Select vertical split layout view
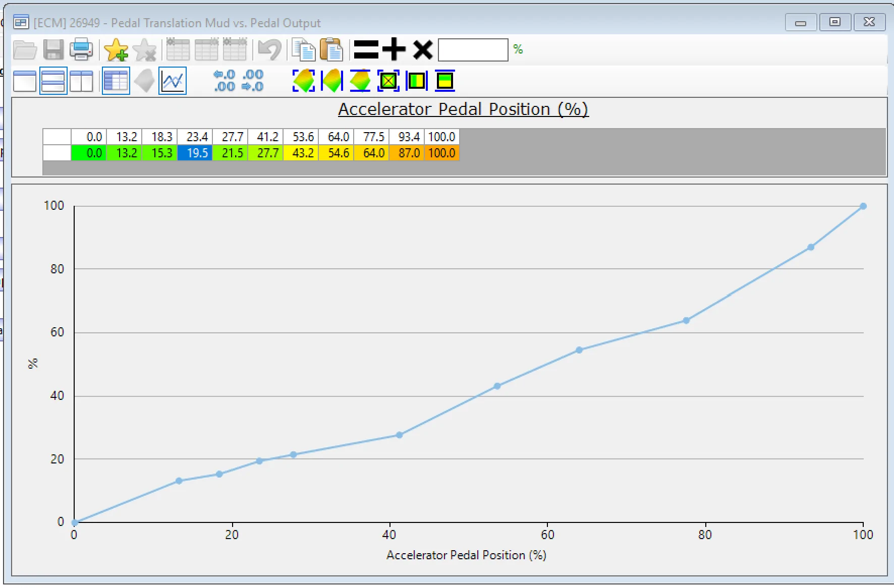The height and width of the screenshot is (588, 894). pyautogui.click(x=81, y=81)
